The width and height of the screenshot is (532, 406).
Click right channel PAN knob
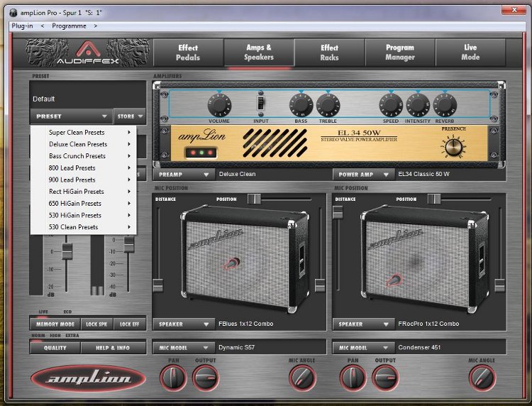[x=353, y=378]
